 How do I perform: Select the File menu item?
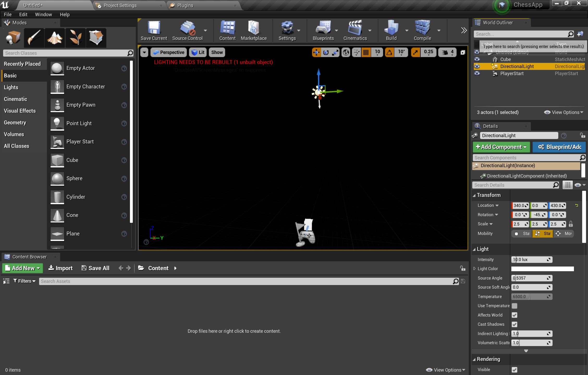coord(7,14)
